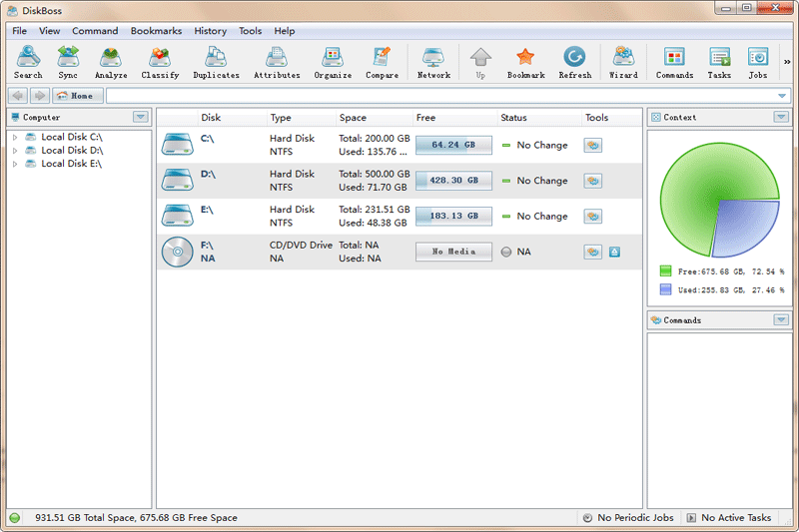Click the 428.30 GB free space button
Viewport: 799px width, 532px height.
pos(453,181)
